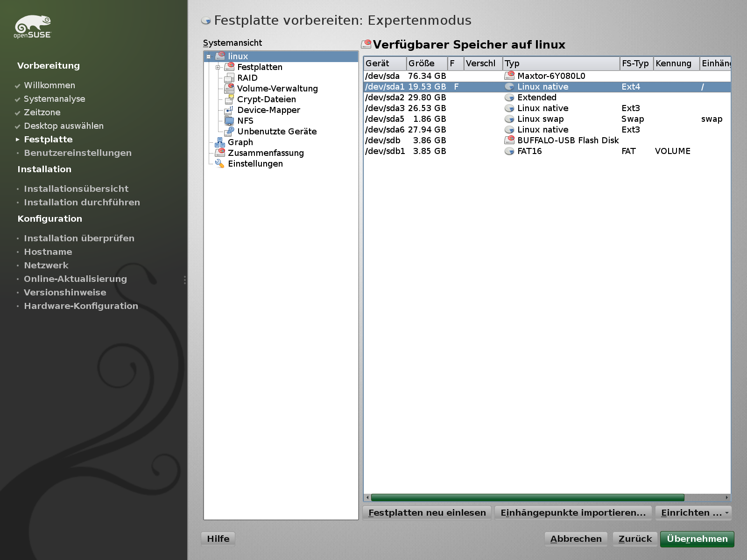Click the Crypt-Dateien icon
This screenshot has width=747, height=560.
click(x=229, y=99)
